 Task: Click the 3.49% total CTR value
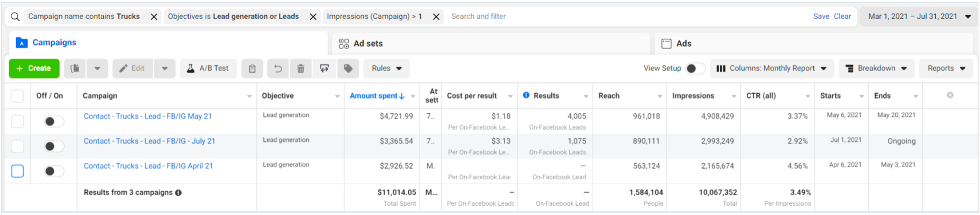[x=800, y=193]
